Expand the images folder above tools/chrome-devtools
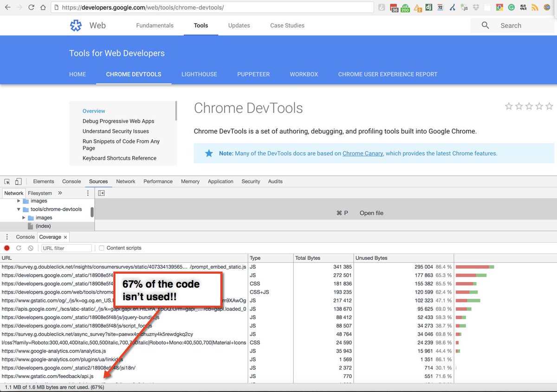 pos(19,201)
